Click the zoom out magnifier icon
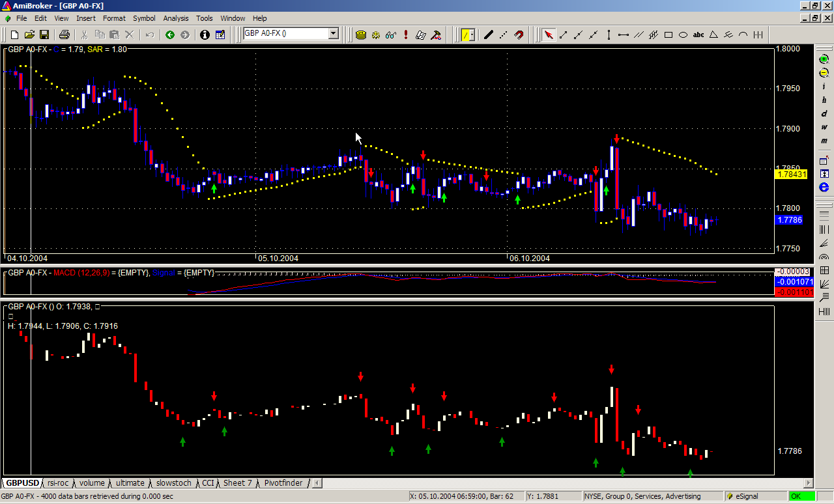This screenshot has width=834, height=504. (824, 73)
